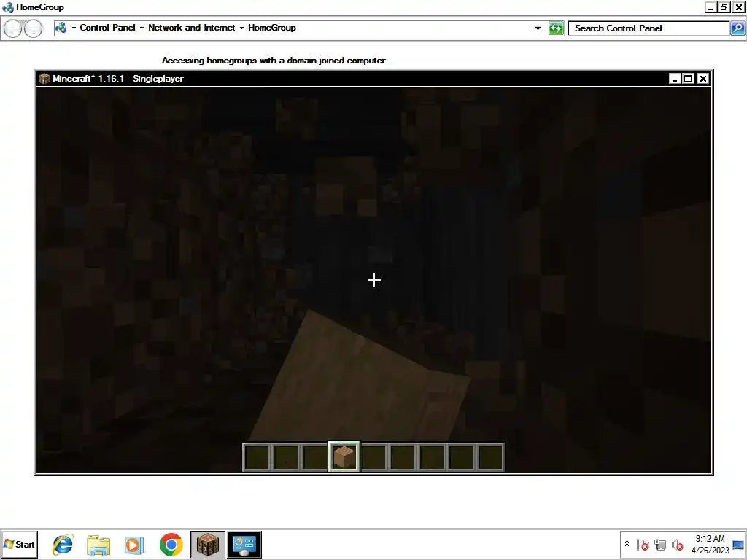Viewport: 747px width, 560px height.
Task: Restore down the HomeGroup window
Action: [x=724, y=7]
